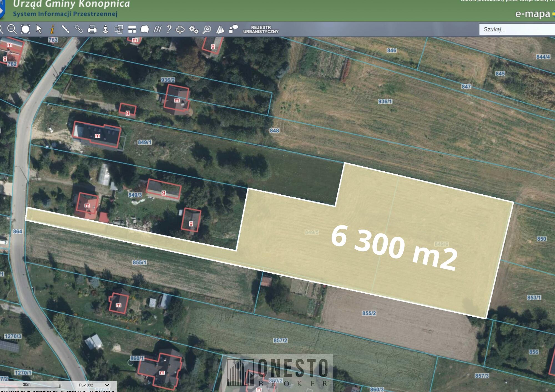This screenshot has height=392, width=555.
Task: Open help question mark icon
Action: click(169, 29)
